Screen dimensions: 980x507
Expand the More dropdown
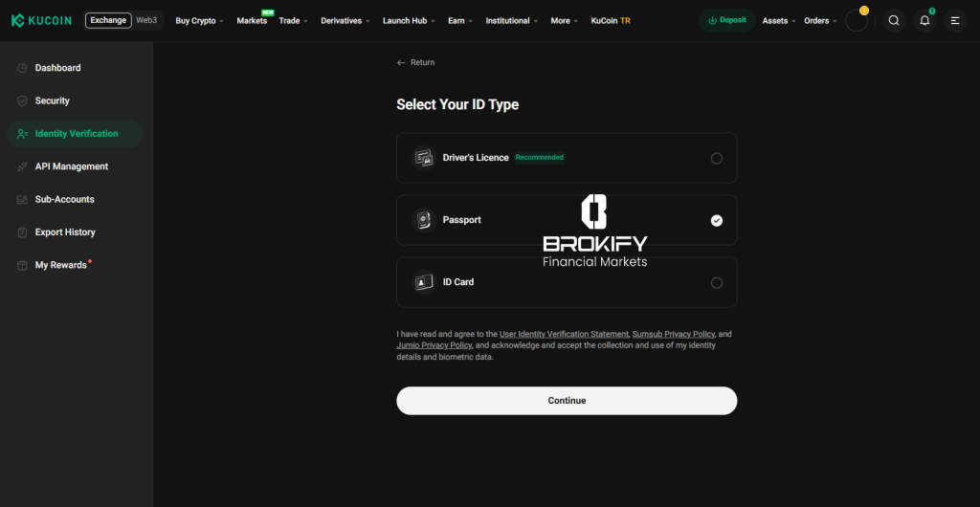tap(564, 21)
